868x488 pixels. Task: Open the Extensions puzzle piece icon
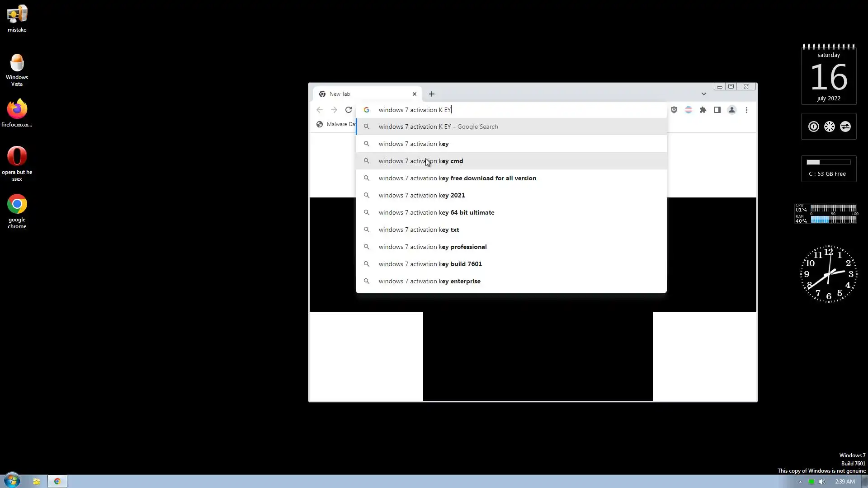coord(703,110)
